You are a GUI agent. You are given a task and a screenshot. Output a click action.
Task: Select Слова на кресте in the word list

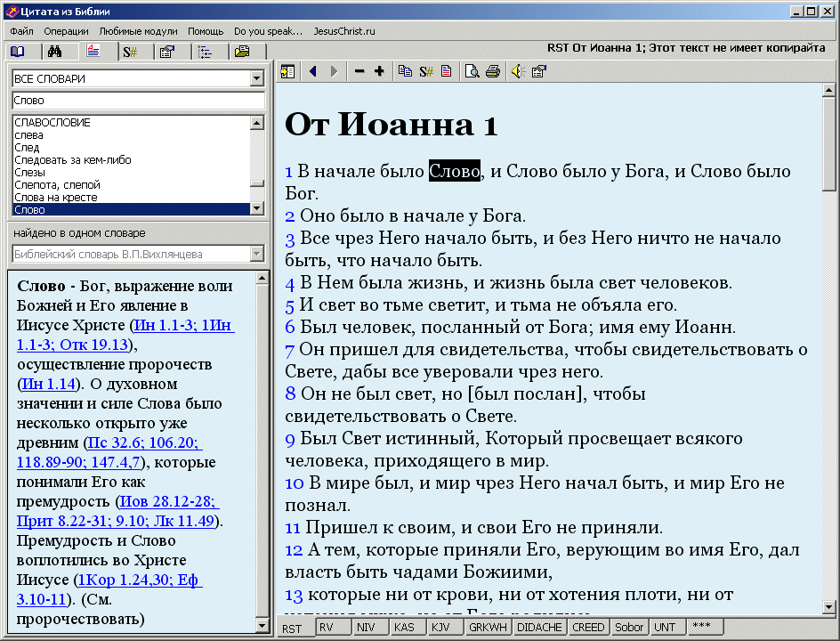click(x=56, y=198)
